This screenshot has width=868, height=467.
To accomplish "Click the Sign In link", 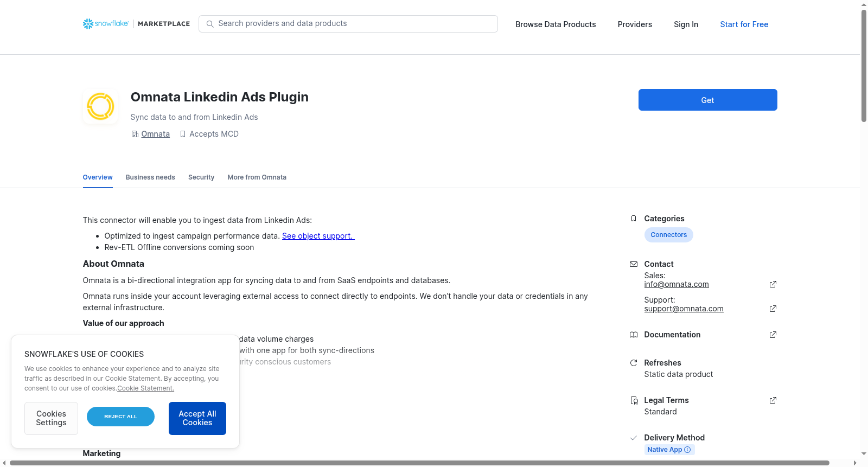I will coord(686,24).
